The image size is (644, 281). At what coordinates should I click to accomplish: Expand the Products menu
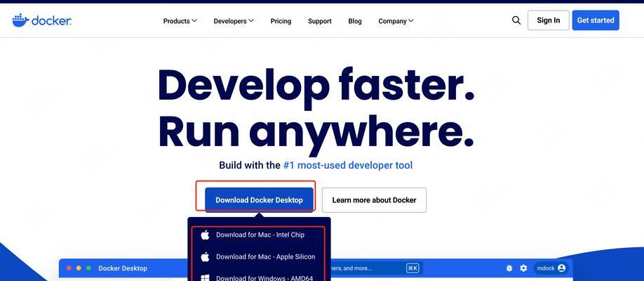point(180,21)
